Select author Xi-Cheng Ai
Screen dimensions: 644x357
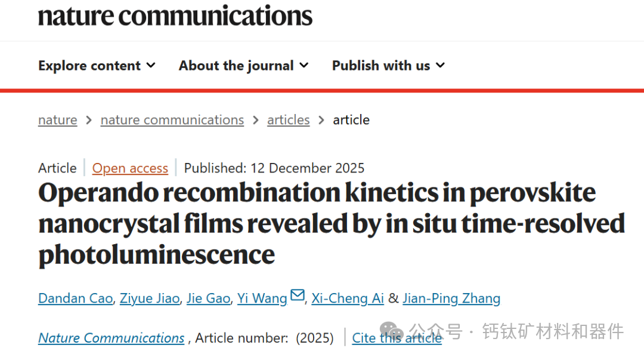[x=348, y=298]
